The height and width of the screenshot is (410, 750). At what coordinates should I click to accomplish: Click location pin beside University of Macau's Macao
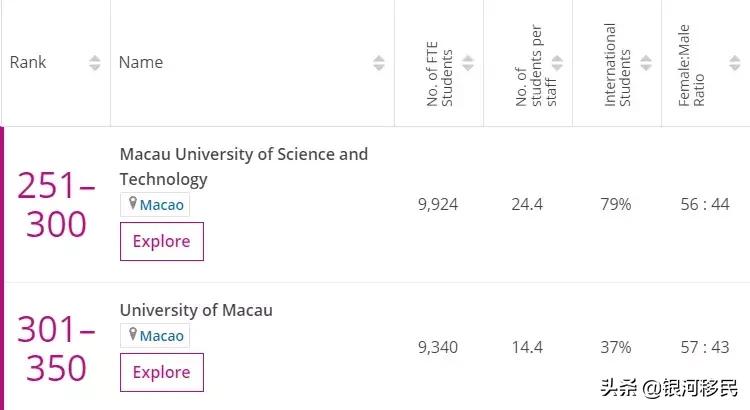(x=133, y=335)
